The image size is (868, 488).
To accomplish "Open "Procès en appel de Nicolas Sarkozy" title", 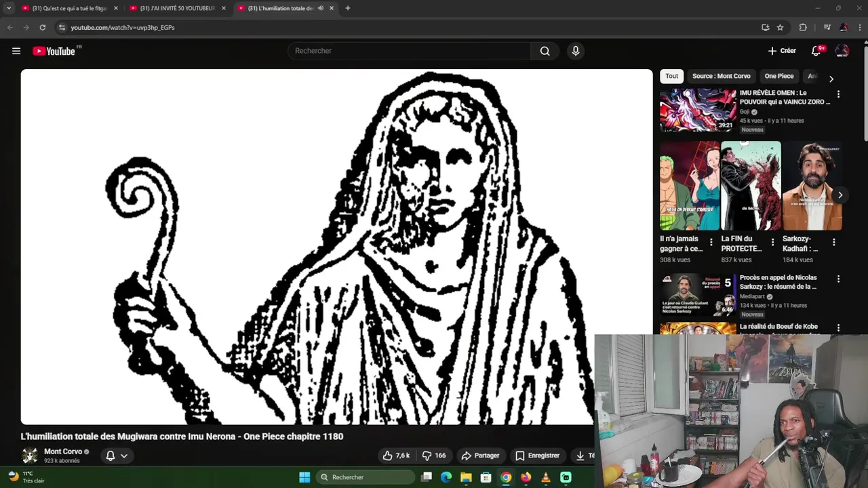I will tap(778, 282).
